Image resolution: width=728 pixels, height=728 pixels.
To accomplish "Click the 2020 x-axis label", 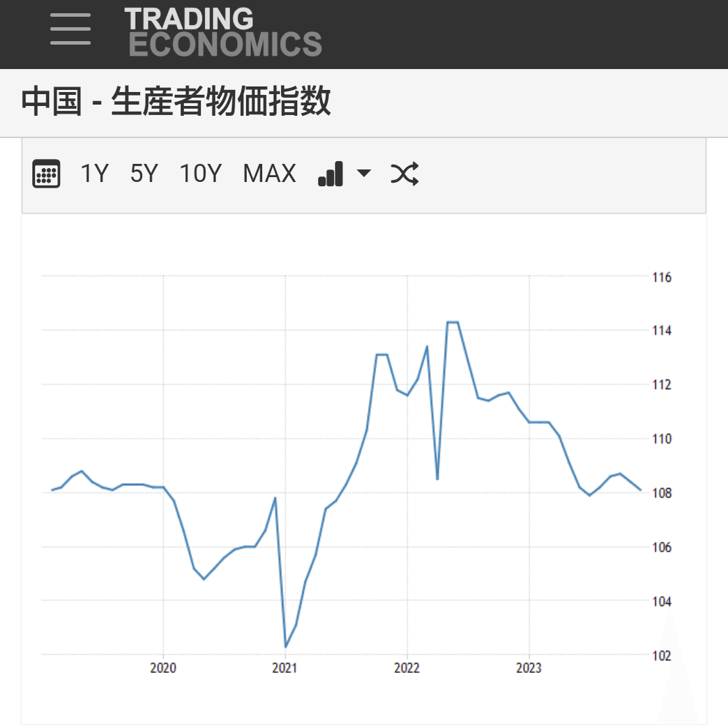I will click(163, 668).
